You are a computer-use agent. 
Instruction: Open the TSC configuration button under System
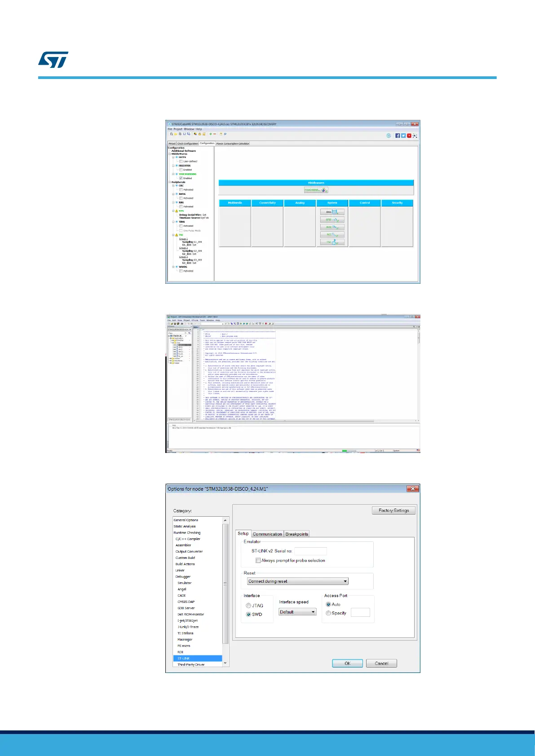pos(332,242)
